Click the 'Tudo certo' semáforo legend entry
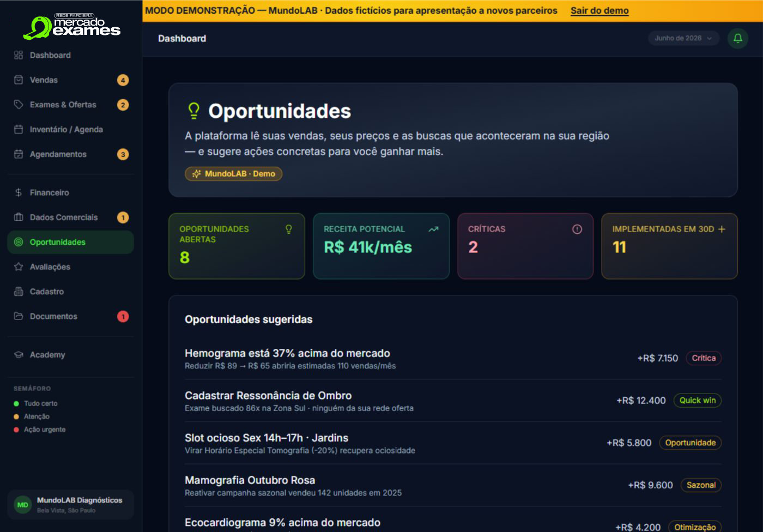763x532 pixels. 35,403
